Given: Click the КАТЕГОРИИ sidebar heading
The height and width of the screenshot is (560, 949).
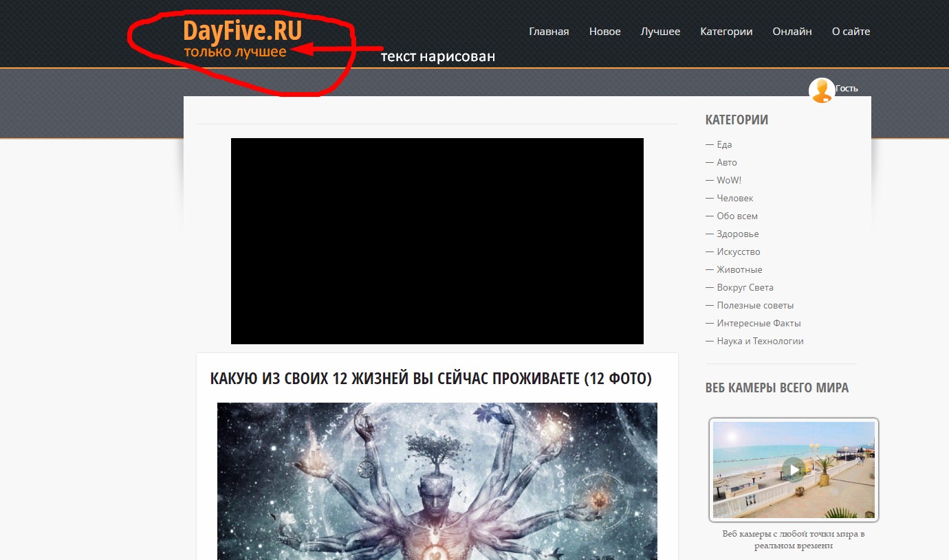Looking at the screenshot, I should [x=737, y=120].
